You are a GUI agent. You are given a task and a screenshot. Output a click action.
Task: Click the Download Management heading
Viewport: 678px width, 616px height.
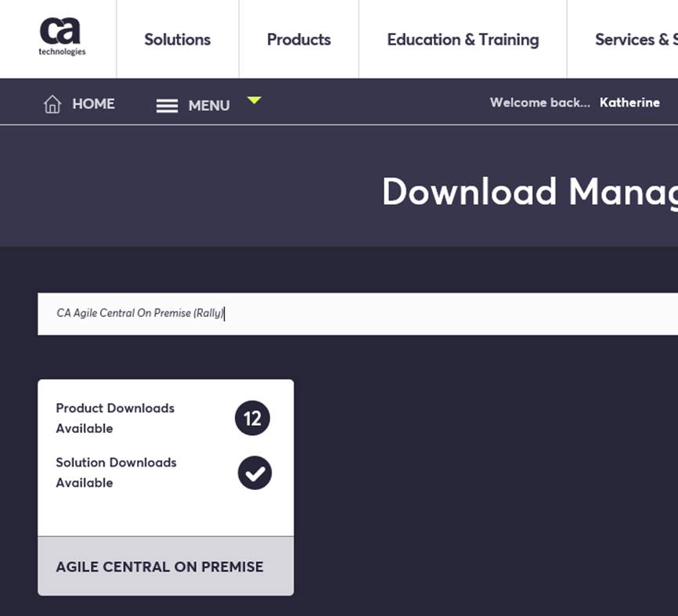point(530,192)
